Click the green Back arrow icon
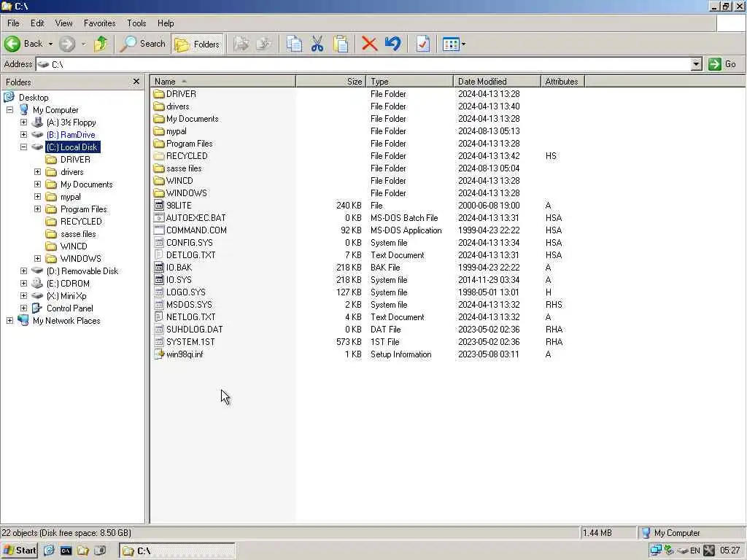 (x=12, y=44)
